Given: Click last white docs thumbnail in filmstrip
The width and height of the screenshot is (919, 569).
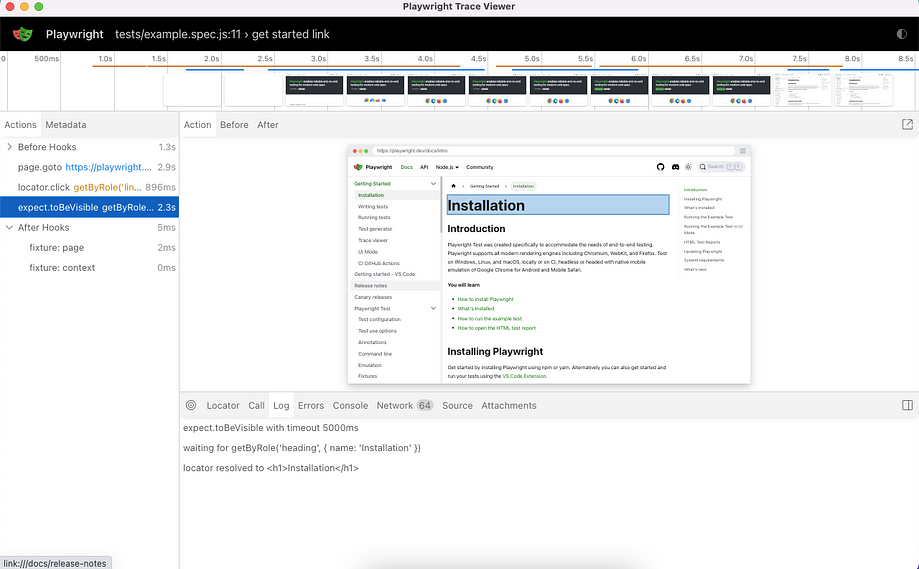Looking at the screenshot, I should pos(864,90).
